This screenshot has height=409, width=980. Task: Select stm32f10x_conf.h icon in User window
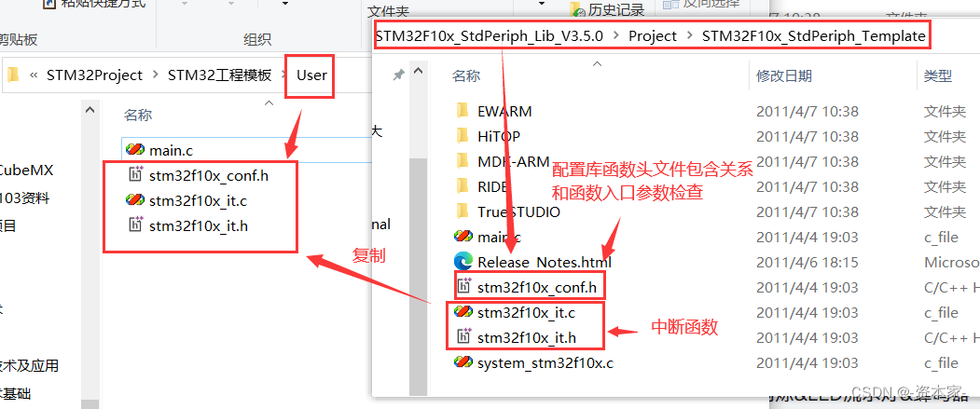pyautogui.click(x=135, y=175)
